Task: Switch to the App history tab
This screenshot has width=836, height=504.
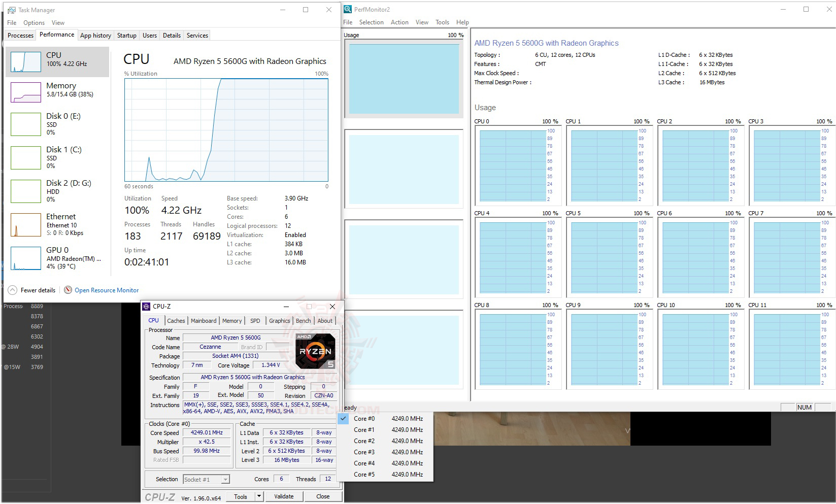Action: [95, 36]
